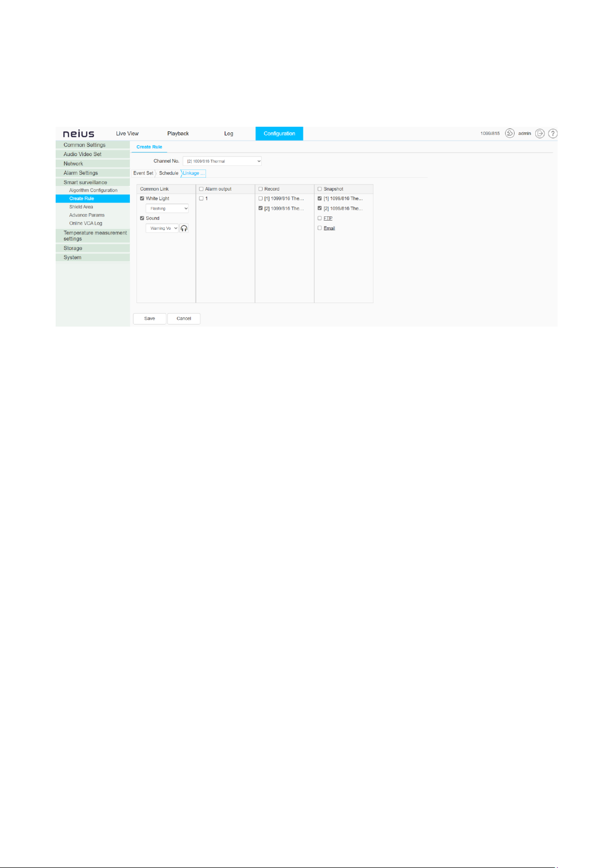Image resolution: width=614 pixels, height=868 pixels.
Task: Uncheck Snapshot channel [2] checkbox
Action: (x=320, y=208)
